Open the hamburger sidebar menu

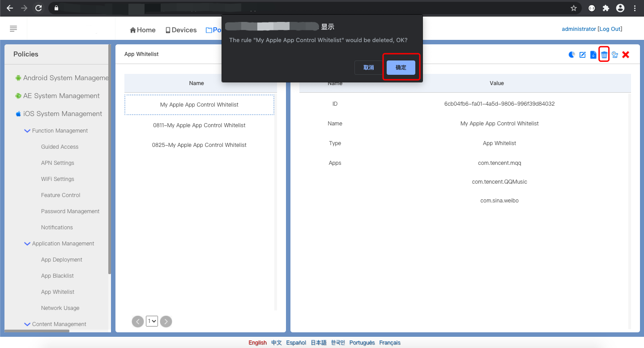click(13, 29)
